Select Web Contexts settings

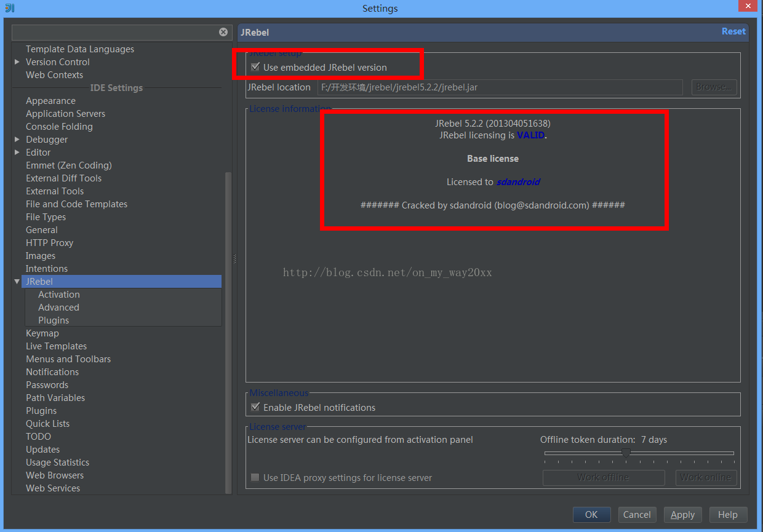[54, 75]
